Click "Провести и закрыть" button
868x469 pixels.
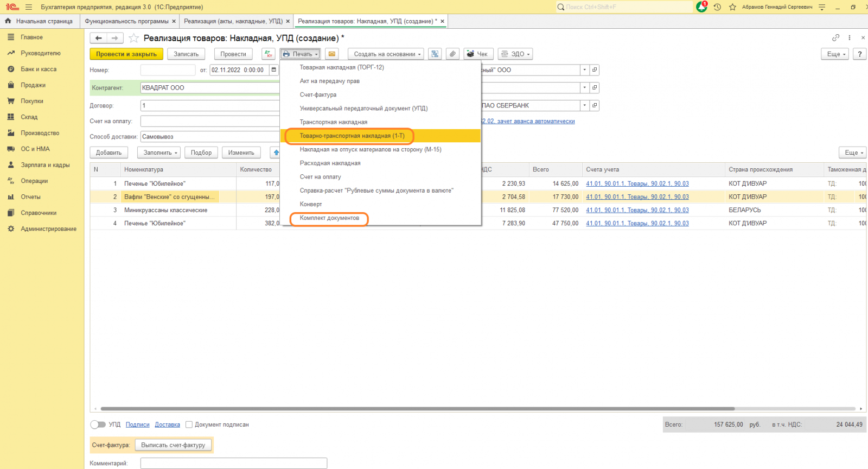(x=126, y=54)
